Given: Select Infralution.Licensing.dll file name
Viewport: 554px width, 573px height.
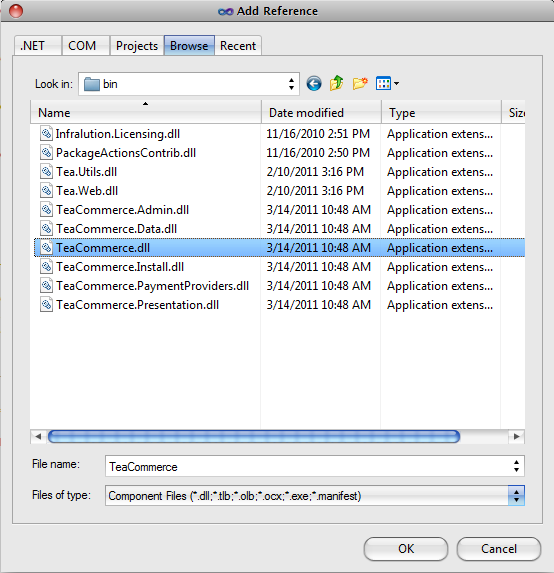Looking at the screenshot, I should (118, 134).
